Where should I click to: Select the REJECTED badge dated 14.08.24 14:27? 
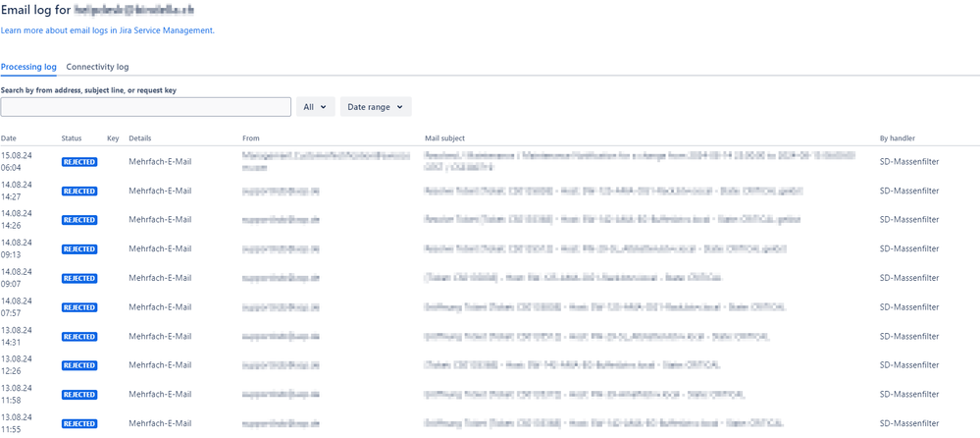79,191
